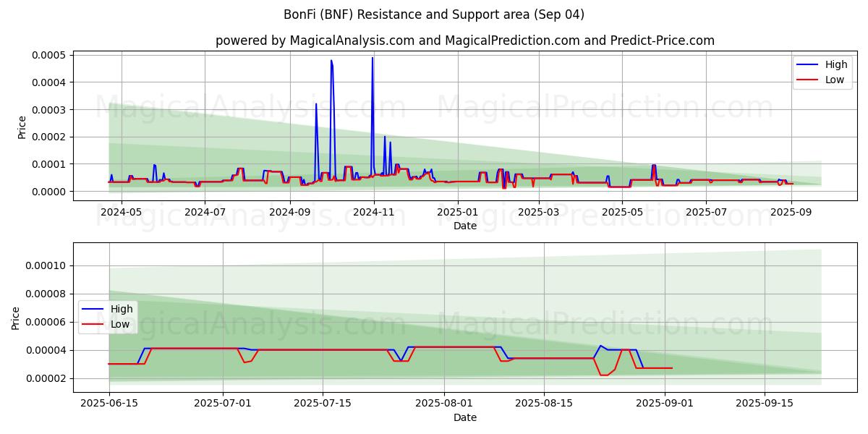Click the '2024-05' x-axis date label
868x434 pixels.
coord(122,212)
